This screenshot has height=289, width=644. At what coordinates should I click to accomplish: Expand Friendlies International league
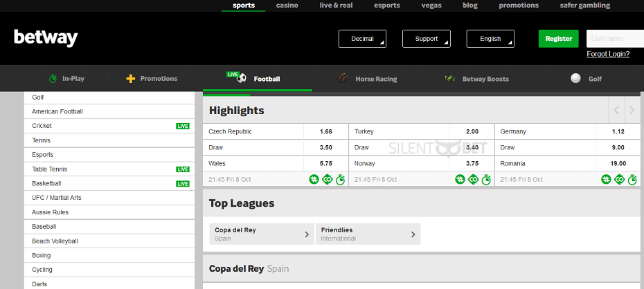click(368, 234)
